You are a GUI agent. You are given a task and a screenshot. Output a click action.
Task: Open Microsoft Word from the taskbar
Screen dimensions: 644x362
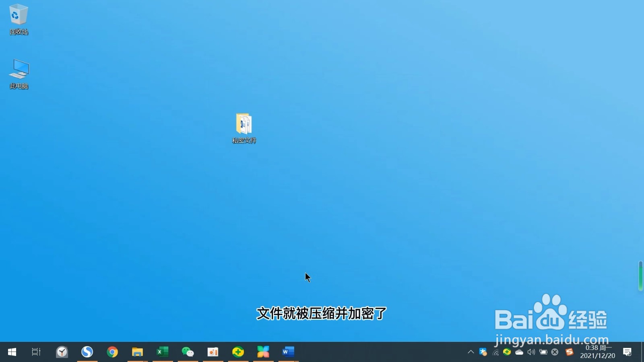pyautogui.click(x=288, y=352)
